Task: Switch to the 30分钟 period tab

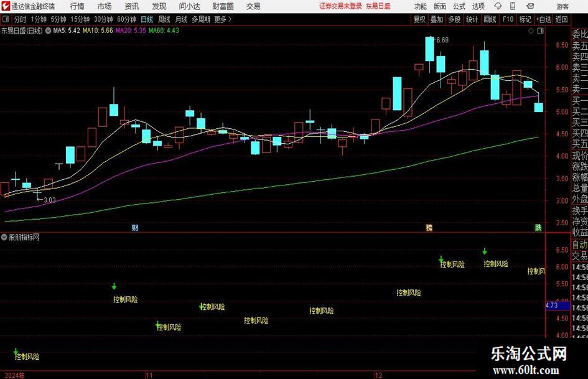Action: (x=103, y=19)
